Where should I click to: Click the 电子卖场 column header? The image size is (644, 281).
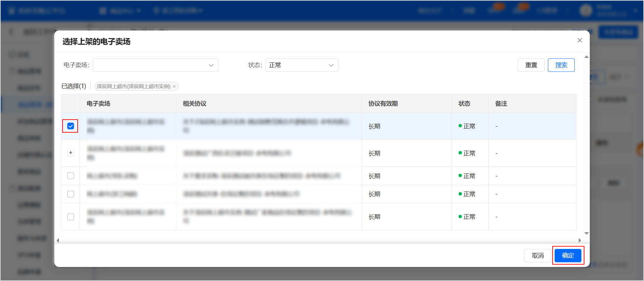[x=98, y=104]
